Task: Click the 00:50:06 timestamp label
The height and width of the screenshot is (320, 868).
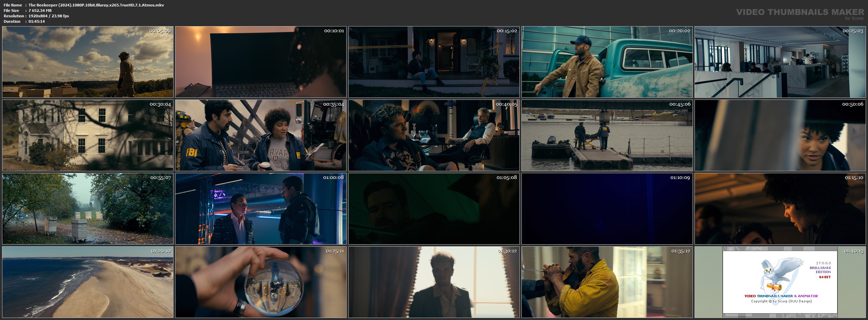Action: pyautogui.click(x=852, y=104)
